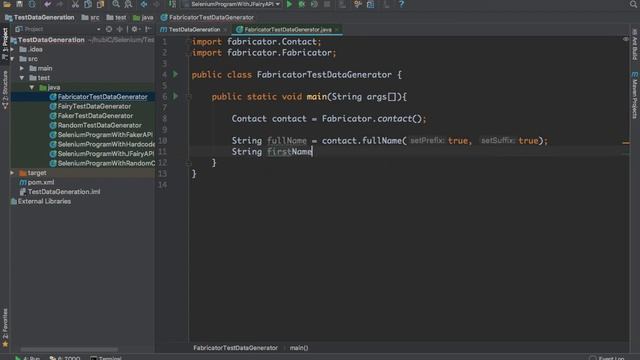Image resolution: width=640 pixels, height=360 pixels.
Task: Click the Cut scissors icon
Action: (75, 4)
